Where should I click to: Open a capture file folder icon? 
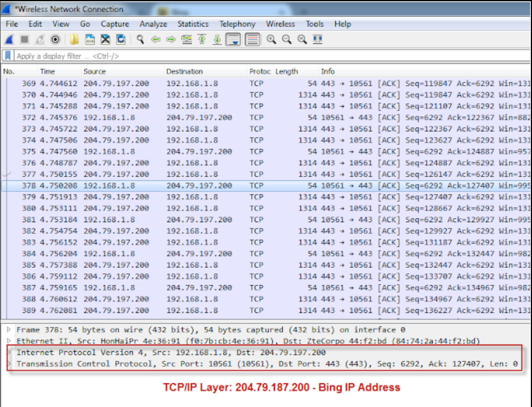coord(74,39)
